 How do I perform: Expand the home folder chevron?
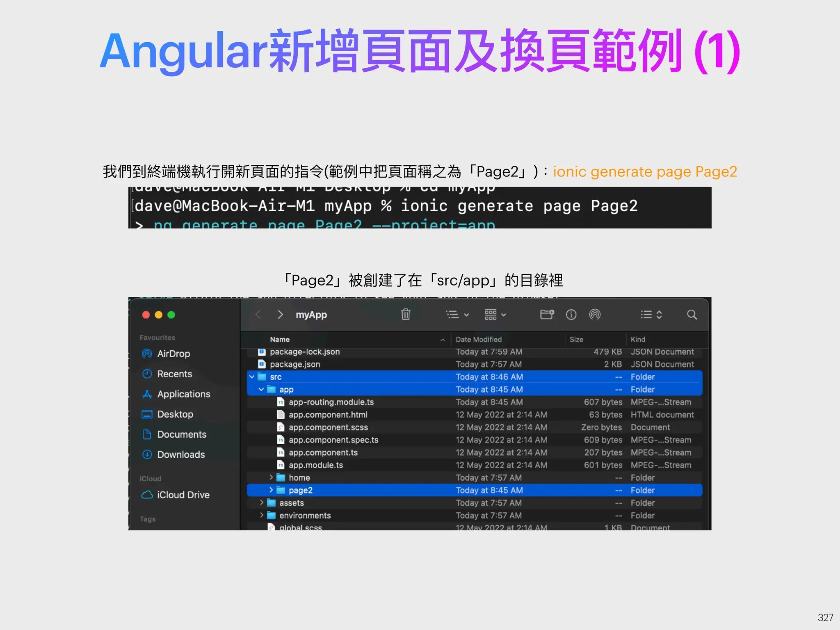(x=271, y=477)
